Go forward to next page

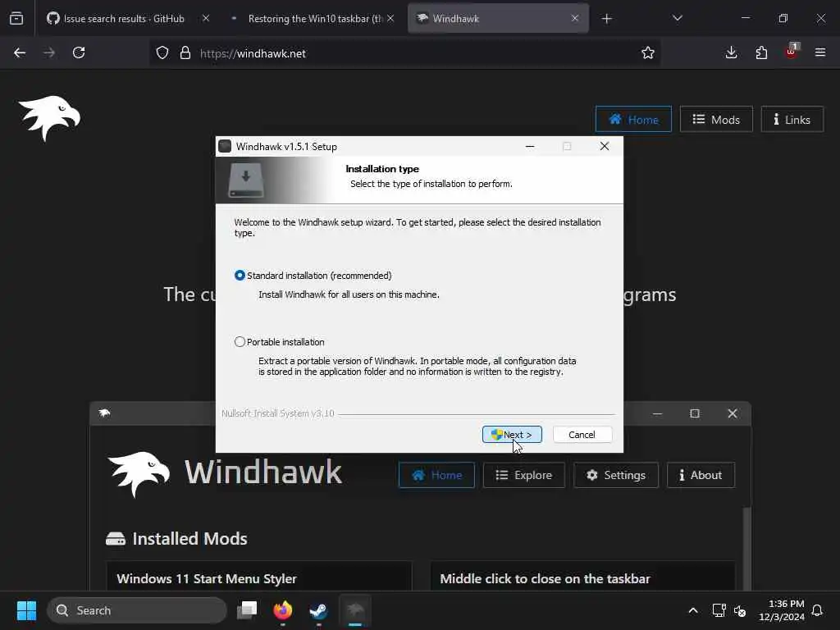tap(49, 52)
